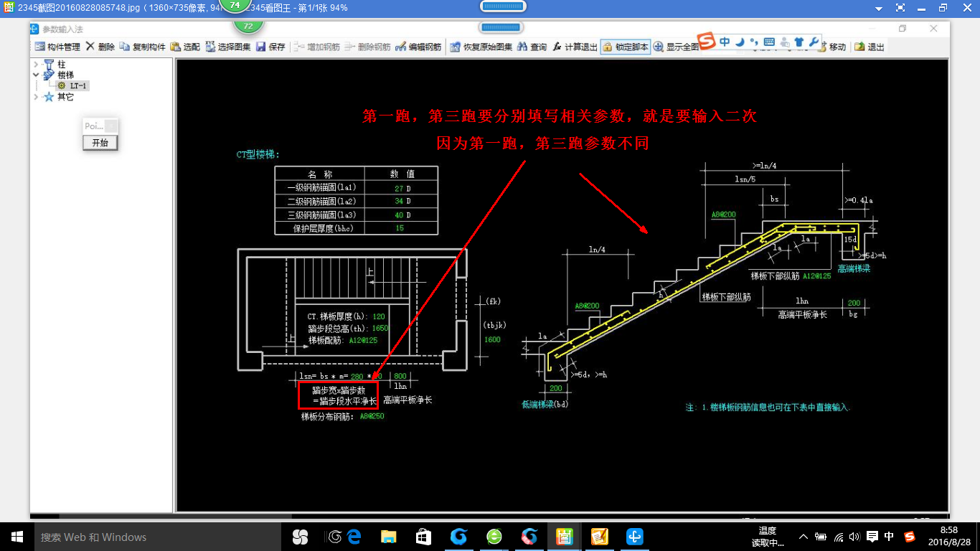Select the LT-1 stair component
Viewport: 980px width, 551px height.
pos(73,85)
